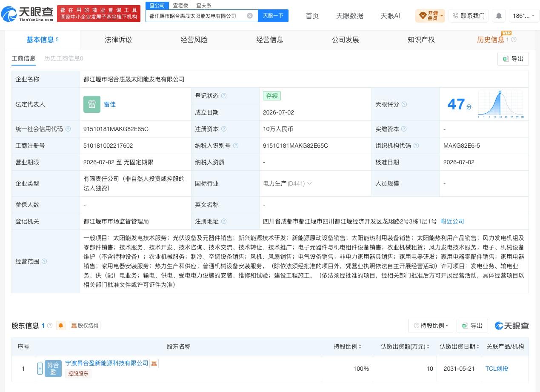Image resolution: width=540 pixels, height=392 pixels.
Task: Click the help icon next to 天眼评分
Action: click(x=404, y=104)
